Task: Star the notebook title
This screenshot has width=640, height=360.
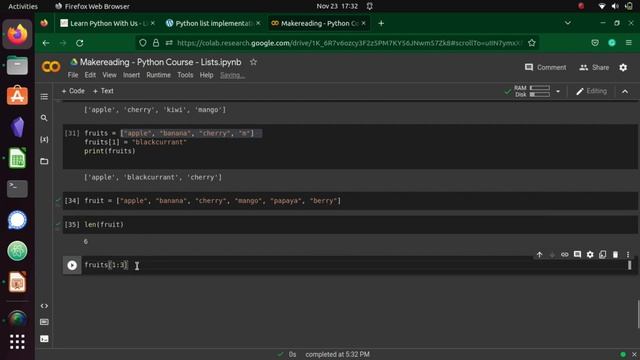Action: click(x=253, y=62)
